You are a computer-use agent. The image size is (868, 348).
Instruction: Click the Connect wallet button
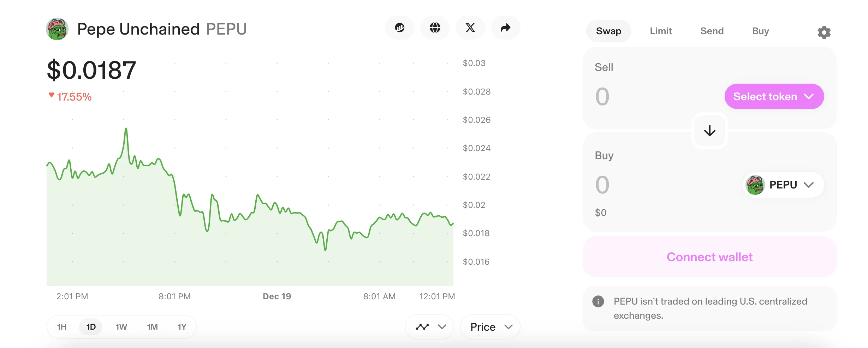[709, 257]
